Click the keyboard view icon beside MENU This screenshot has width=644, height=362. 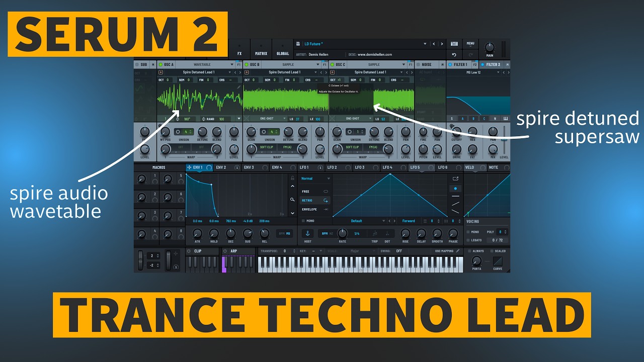click(454, 44)
